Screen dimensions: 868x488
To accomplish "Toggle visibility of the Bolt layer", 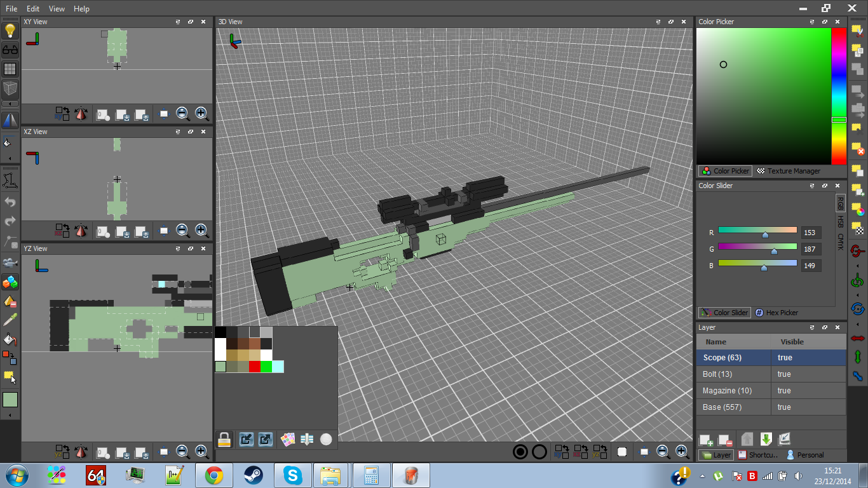I will click(784, 374).
